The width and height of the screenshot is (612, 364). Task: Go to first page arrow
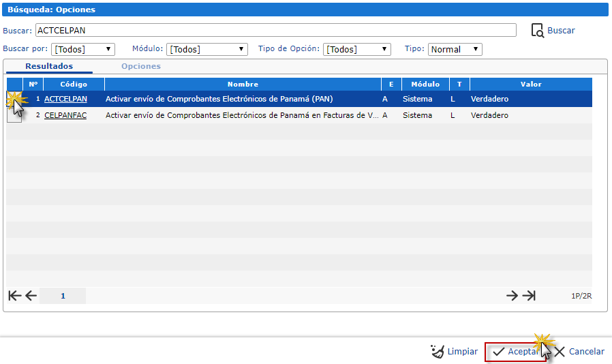point(15,296)
